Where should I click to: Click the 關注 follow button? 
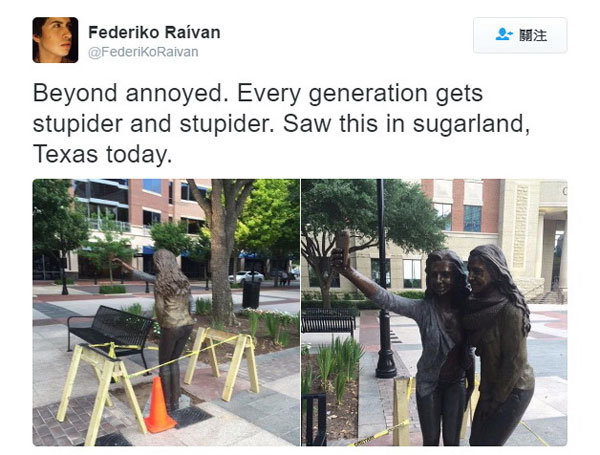pyautogui.click(x=520, y=35)
